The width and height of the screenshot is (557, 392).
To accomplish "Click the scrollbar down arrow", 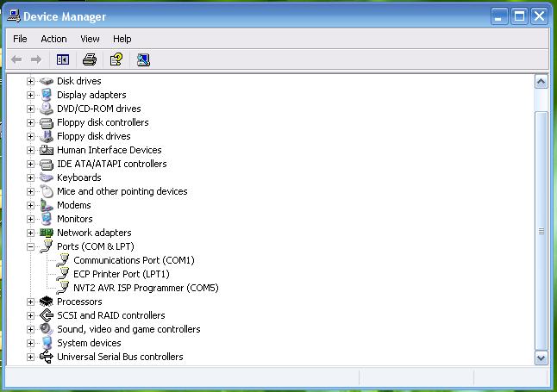I will [x=541, y=358].
